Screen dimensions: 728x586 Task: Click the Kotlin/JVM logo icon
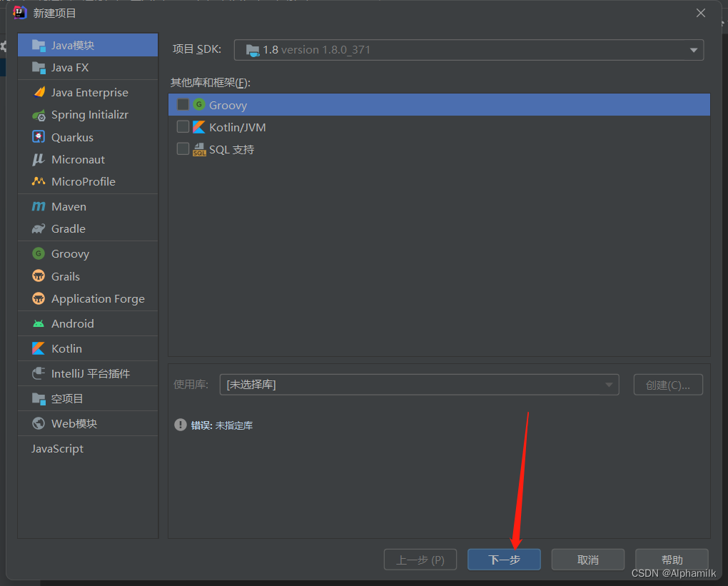(198, 127)
